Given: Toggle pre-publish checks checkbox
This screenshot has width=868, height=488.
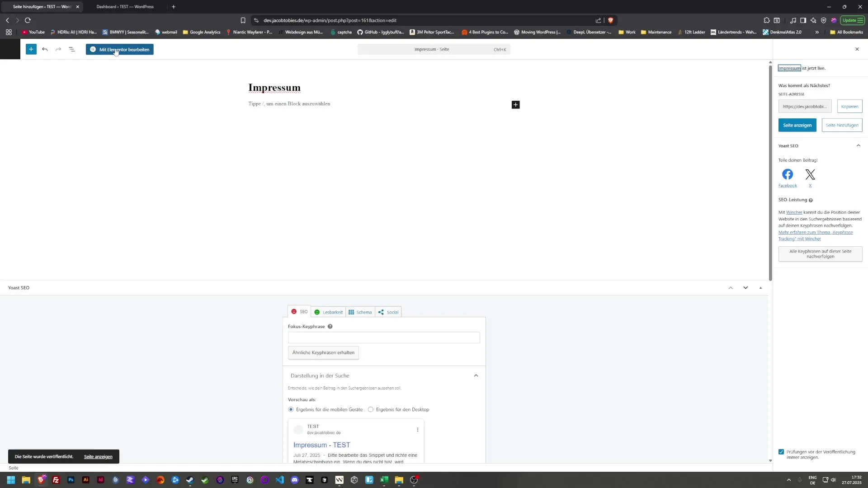Looking at the screenshot, I should click(x=781, y=452).
